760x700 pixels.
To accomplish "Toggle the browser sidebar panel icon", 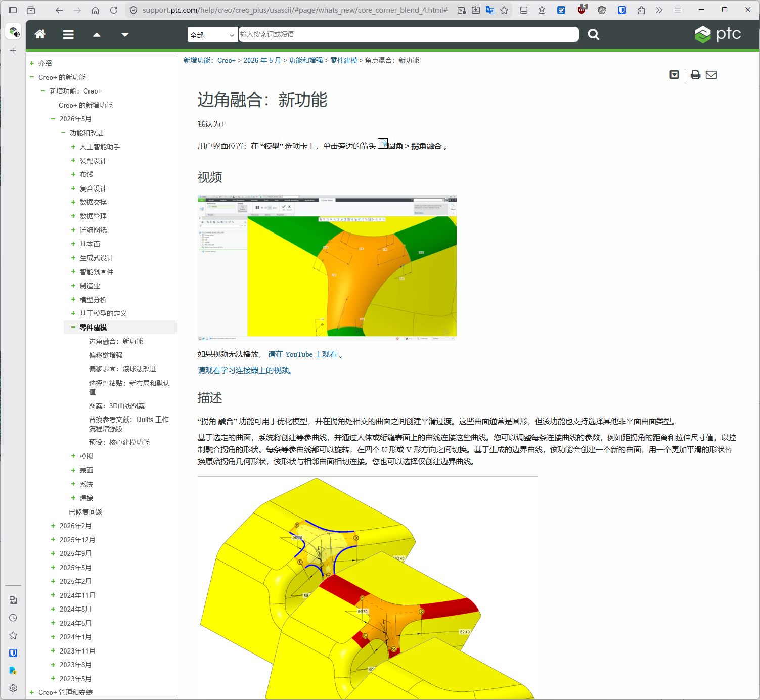I will click(x=13, y=10).
